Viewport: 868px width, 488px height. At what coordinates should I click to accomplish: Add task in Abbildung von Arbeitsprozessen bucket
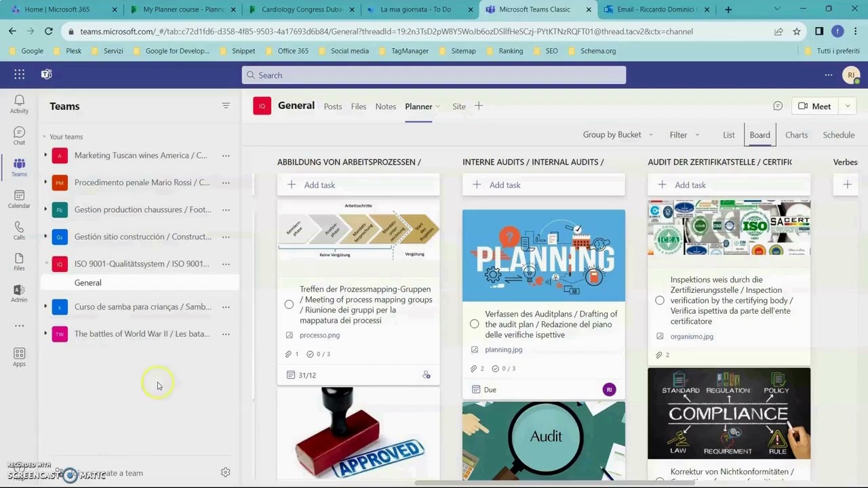tap(358, 184)
